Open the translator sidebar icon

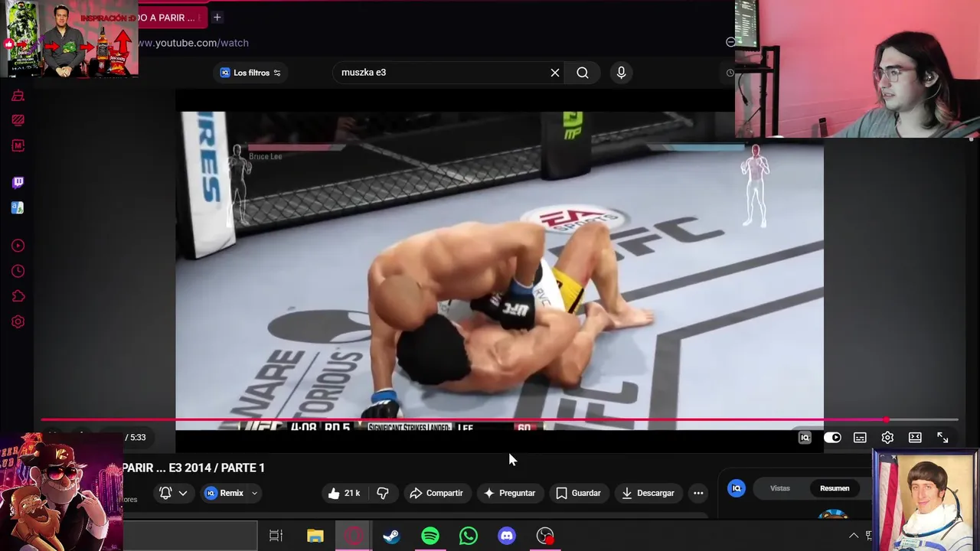(18, 207)
